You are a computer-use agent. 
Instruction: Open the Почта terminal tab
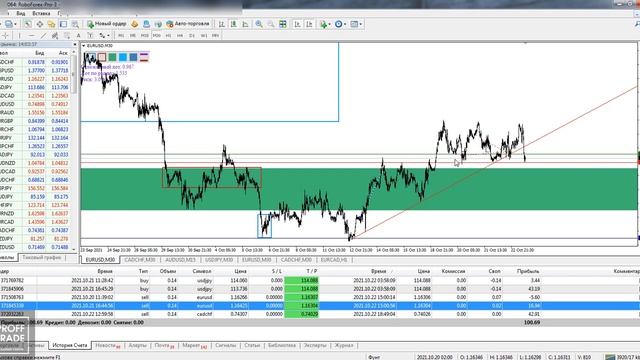coord(164,345)
